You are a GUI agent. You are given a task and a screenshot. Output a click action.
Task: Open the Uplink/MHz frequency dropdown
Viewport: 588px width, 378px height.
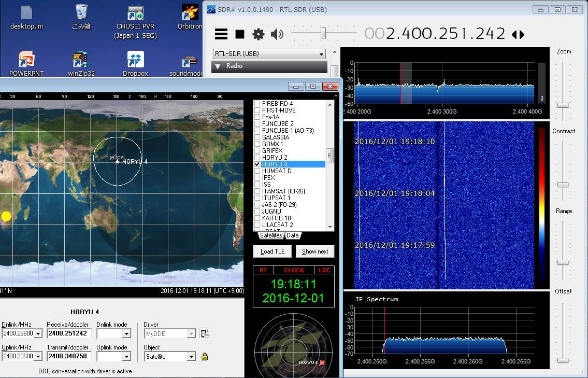point(38,357)
